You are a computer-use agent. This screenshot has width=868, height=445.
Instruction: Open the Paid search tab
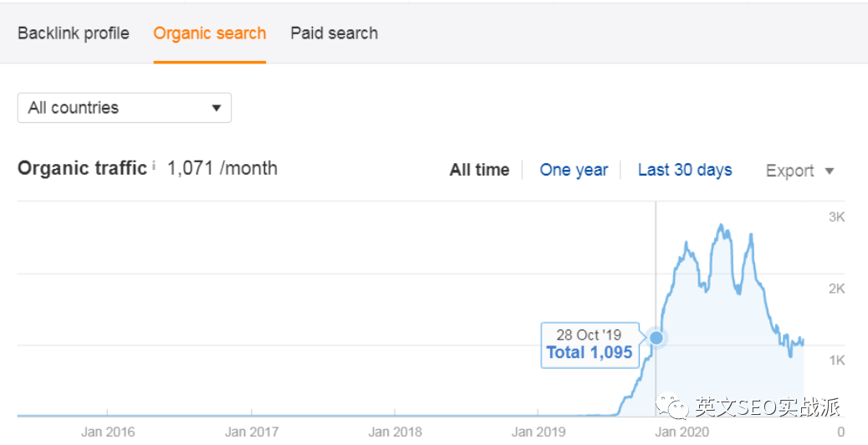tap(334, 33)
